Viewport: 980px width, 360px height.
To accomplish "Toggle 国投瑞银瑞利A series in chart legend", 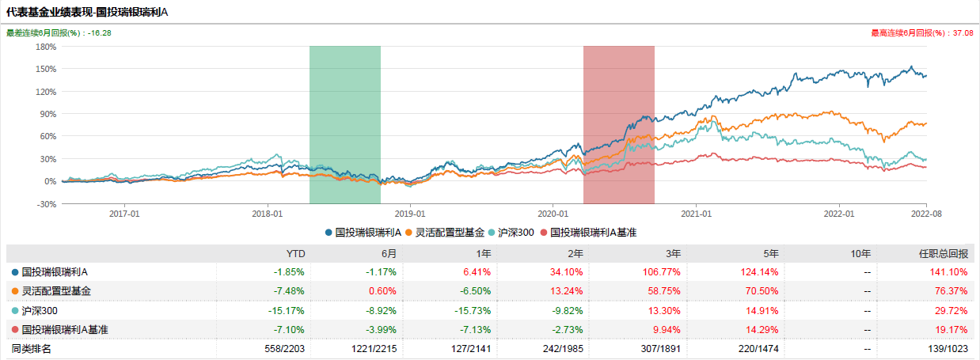I will tap(364, 233).
